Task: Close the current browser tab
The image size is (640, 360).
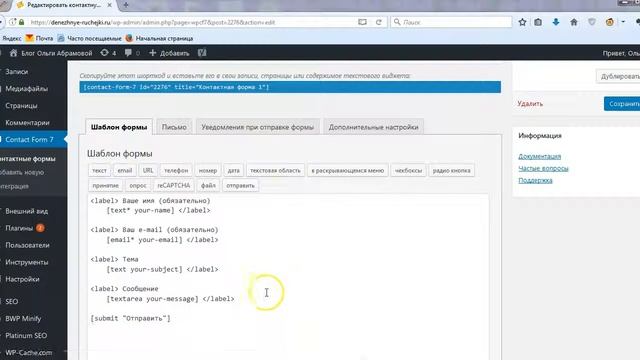Action: click(109, 5)
